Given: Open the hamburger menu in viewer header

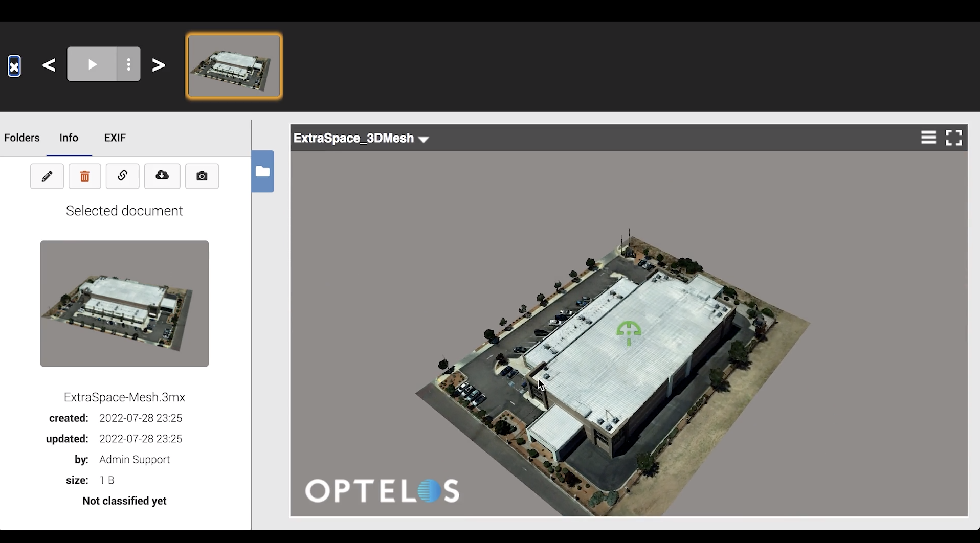Looking at the screenshot, I should (928, 138).
